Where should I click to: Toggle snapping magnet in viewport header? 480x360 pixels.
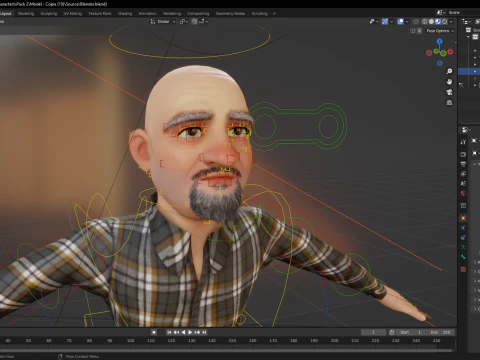(194, 22)
